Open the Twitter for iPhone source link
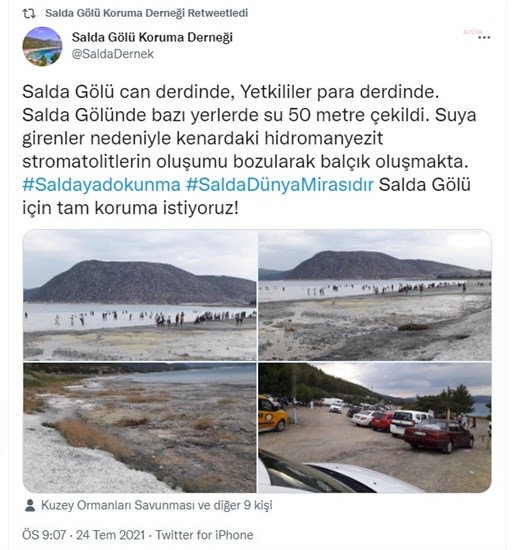Image resolution: width=512 pixels, height=550 pixels. [204, 535]
